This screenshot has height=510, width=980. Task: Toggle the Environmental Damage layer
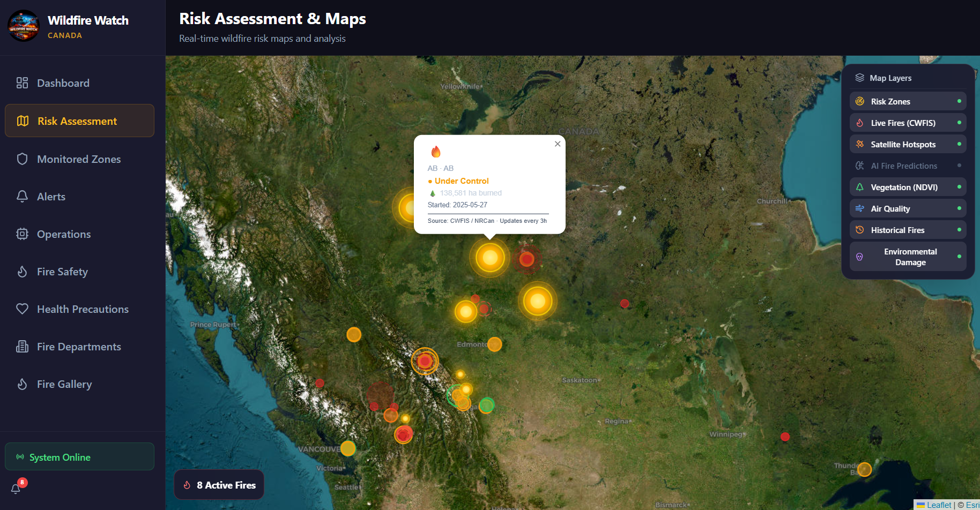908,257
